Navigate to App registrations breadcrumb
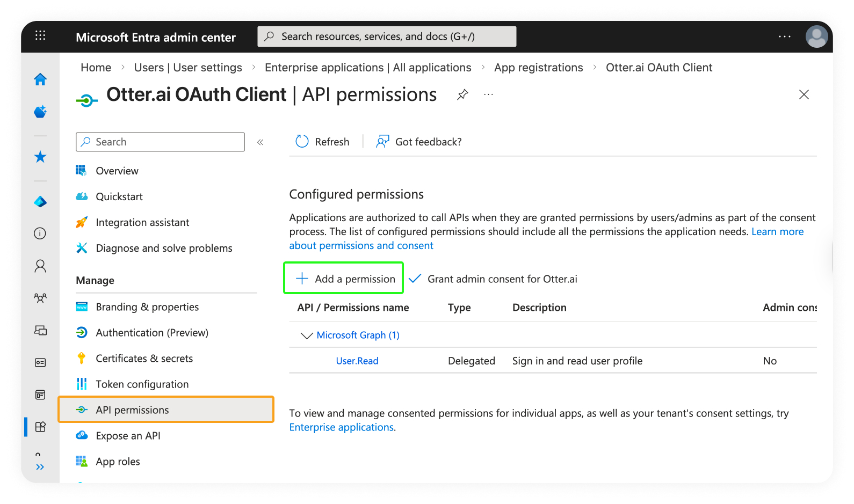854x504 pixels. tap(538, 68)
